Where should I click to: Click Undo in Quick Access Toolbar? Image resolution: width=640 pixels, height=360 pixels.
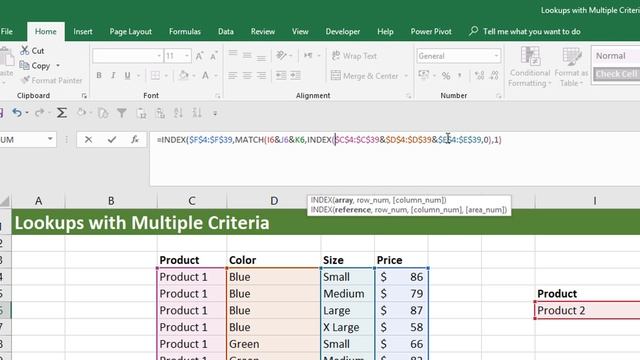click(17, 113)
